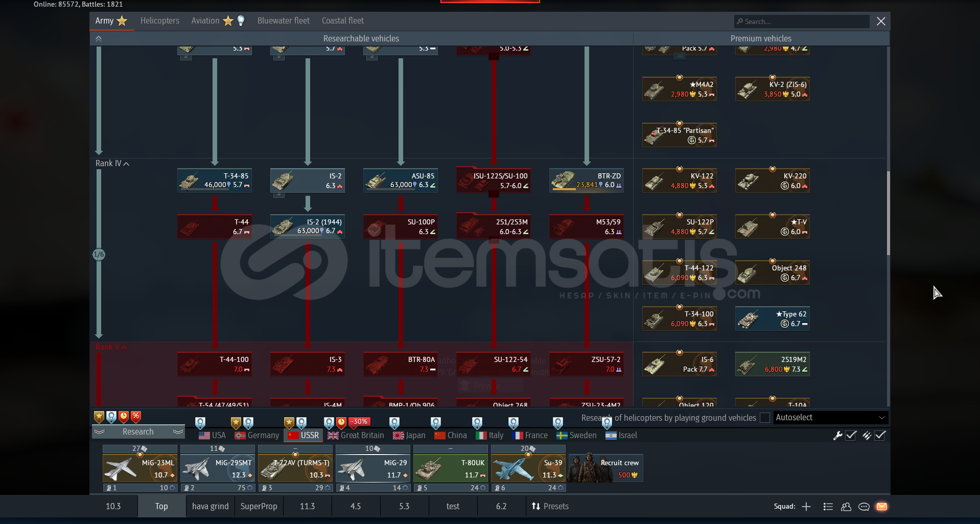
Task: Select the USA nation tab
Action: [x=213, y=436]
